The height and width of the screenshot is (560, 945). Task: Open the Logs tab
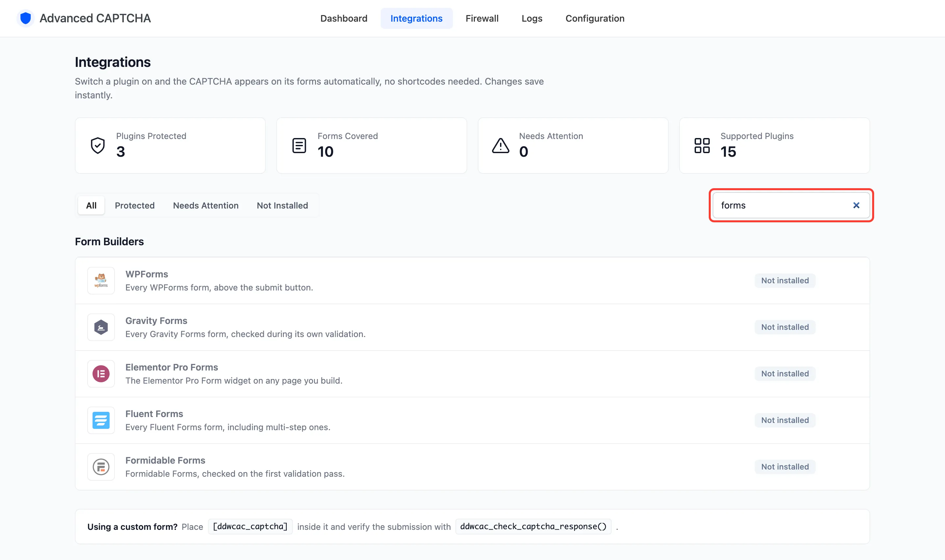532,18
